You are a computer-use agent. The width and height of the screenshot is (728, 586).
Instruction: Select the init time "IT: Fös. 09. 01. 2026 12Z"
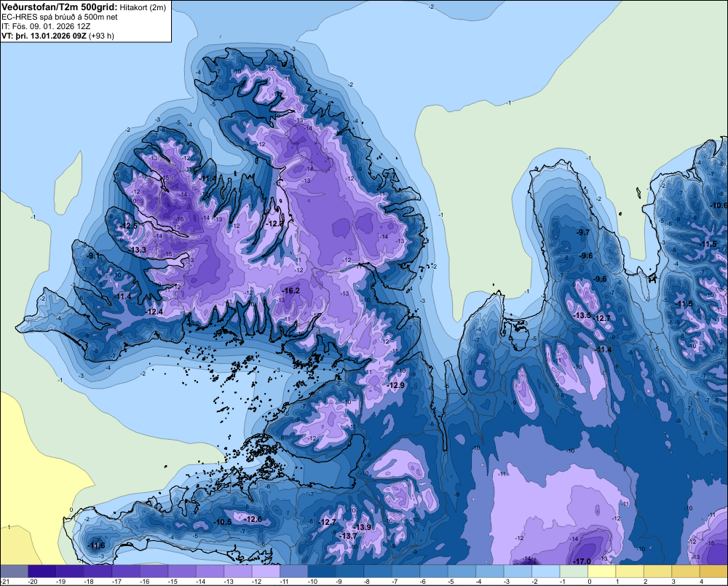pyautogui.click(x=46, y=26)
